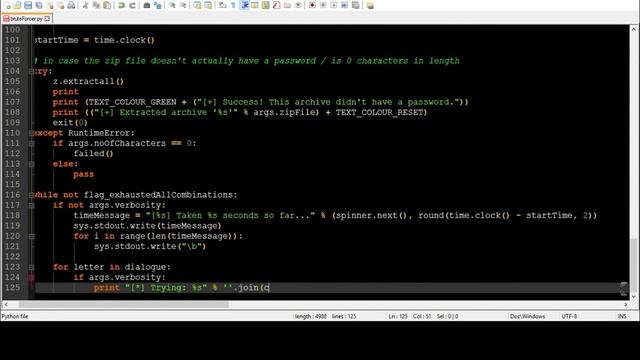This screenshot has width=640, height=360.
Task: Click 'length : 4988' in status bar
Action: click(x=311, y=316)
